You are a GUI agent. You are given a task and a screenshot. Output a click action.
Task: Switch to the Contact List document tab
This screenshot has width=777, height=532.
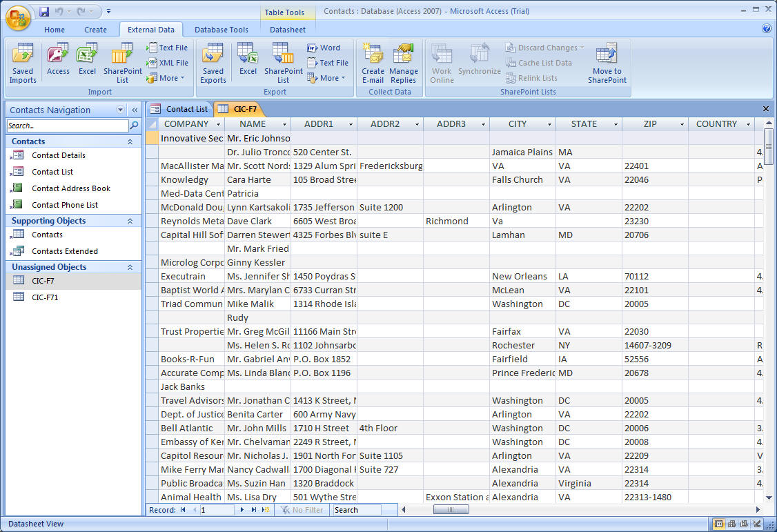[x=179, y=109]
